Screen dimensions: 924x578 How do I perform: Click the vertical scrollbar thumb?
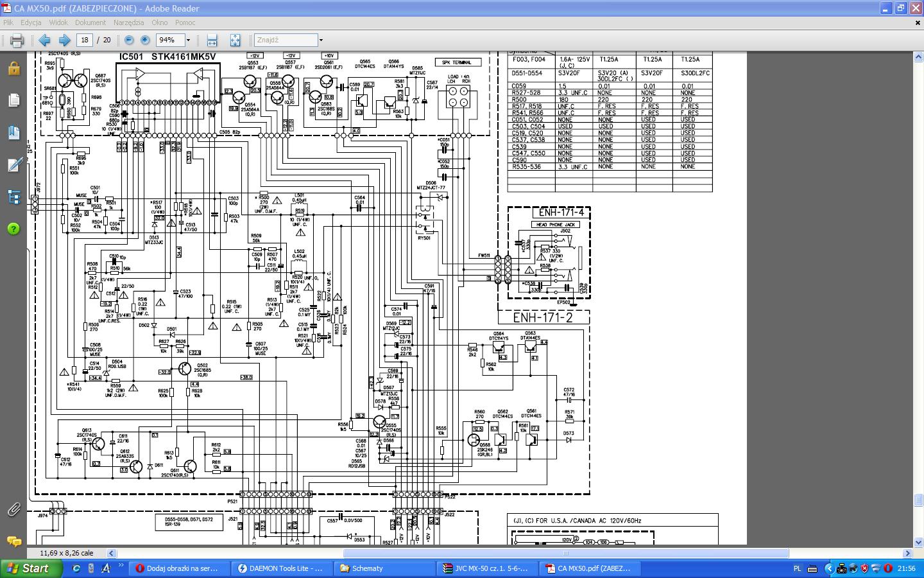tap(919, 500)
